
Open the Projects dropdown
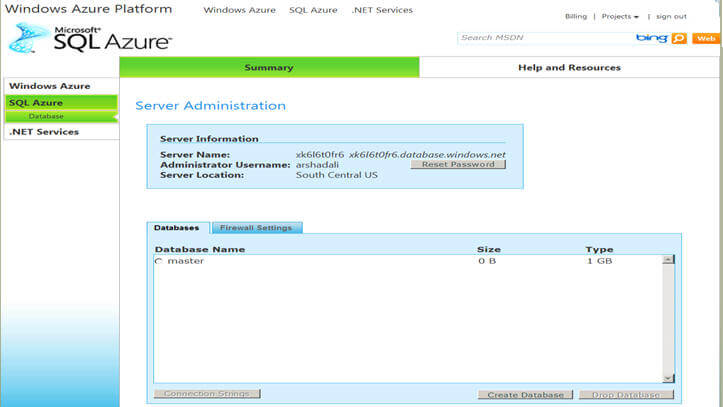click(620, 17)
